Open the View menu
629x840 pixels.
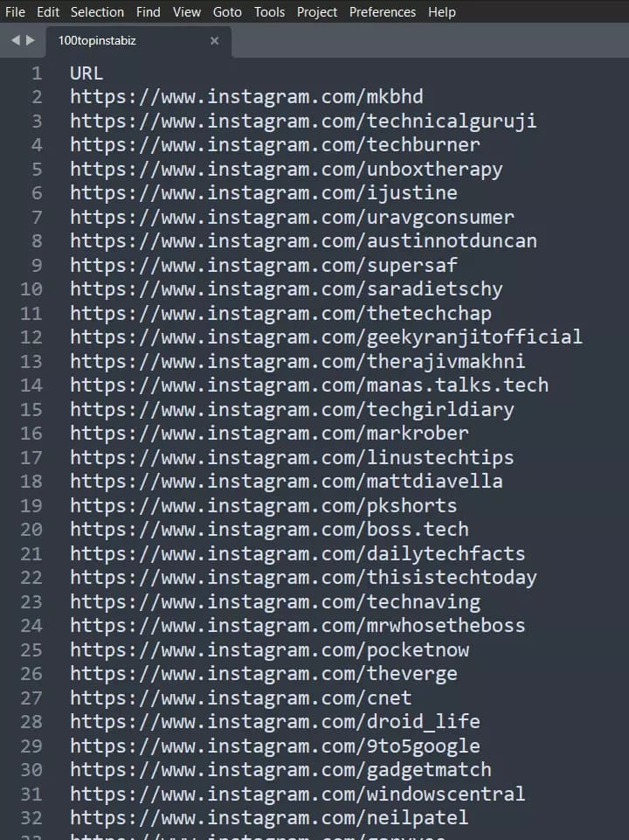pos(186,11)
